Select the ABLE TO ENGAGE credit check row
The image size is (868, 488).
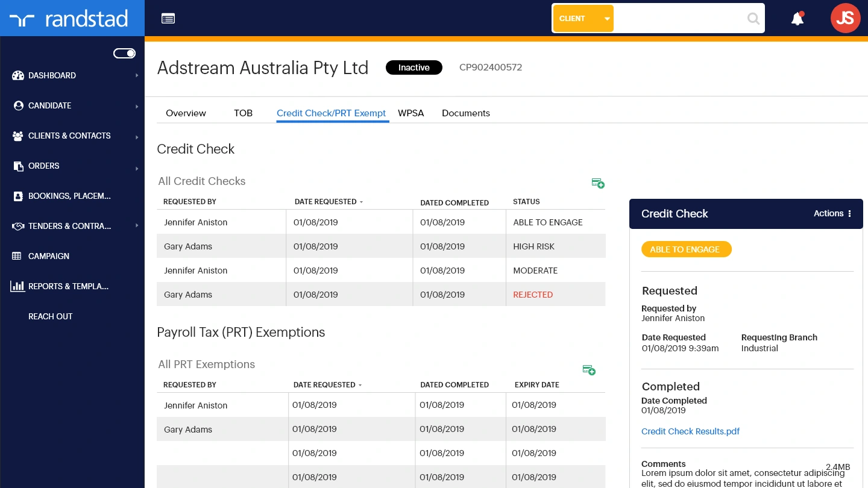pyautogui.click(x=381, y=222)
